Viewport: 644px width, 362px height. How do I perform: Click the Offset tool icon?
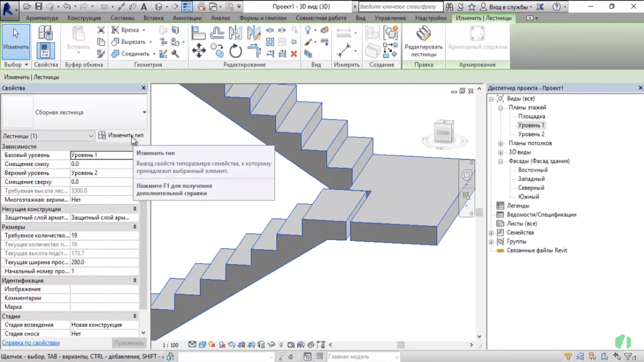[217, 32]
